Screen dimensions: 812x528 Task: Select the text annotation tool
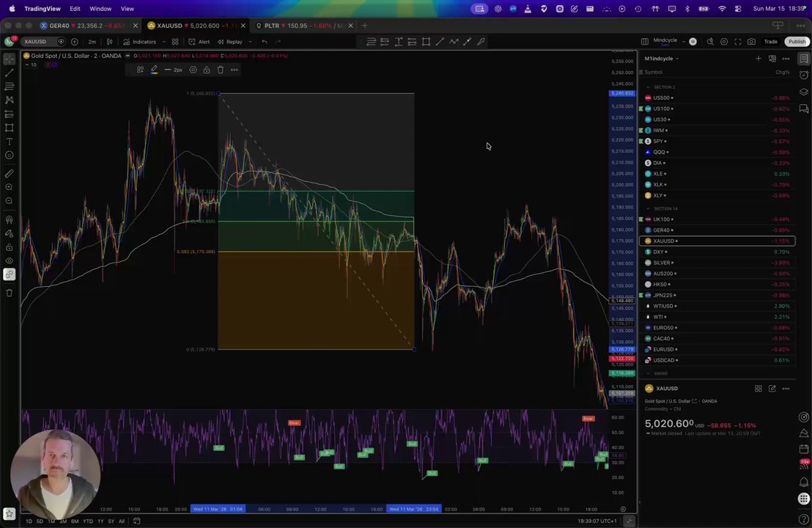(10, 142)
